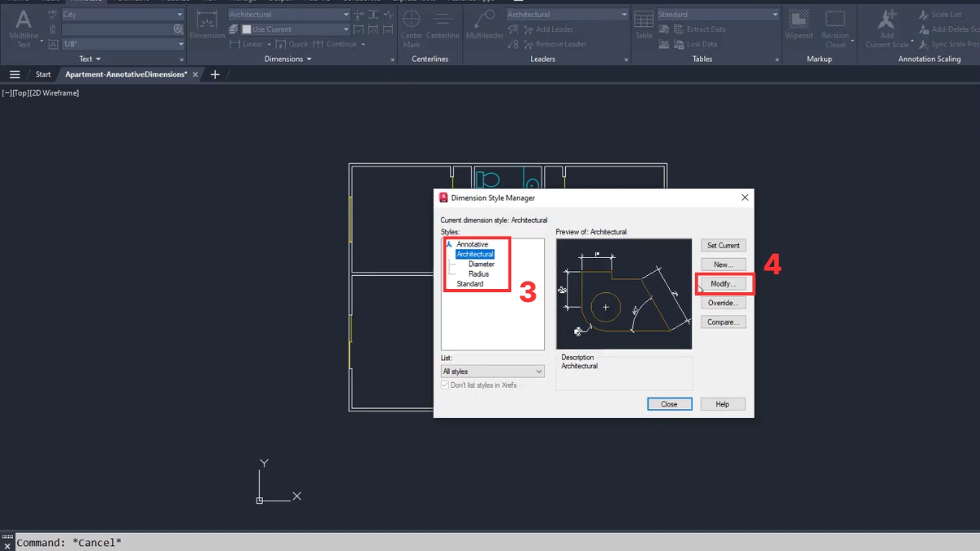
Task: Open the Architectural dimension style dropdown
Action: tap(289, 15)
